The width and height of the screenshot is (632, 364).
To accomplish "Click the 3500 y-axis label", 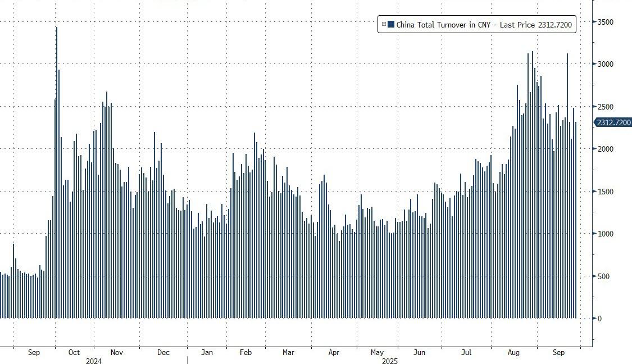I will coord(605,22).
